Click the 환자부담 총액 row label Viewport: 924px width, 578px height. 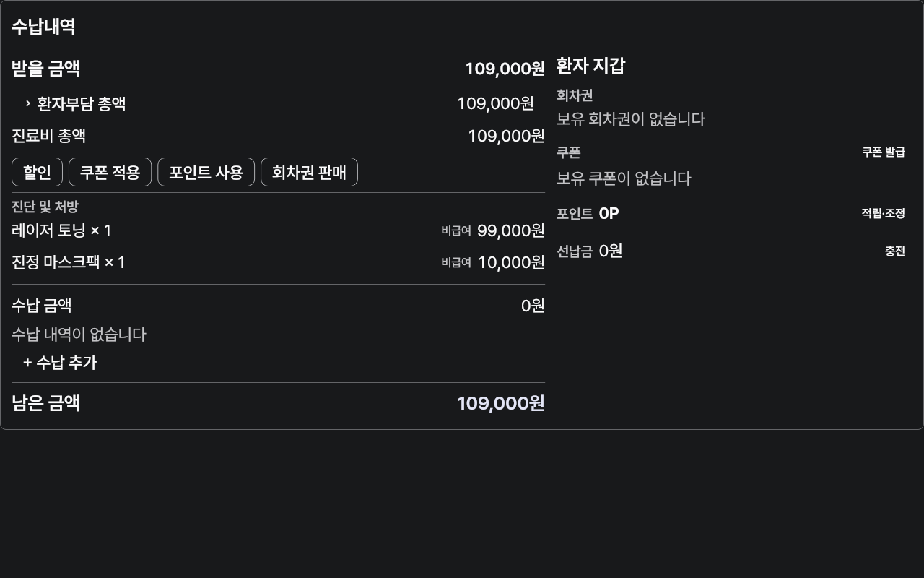[x=82, y=103]
